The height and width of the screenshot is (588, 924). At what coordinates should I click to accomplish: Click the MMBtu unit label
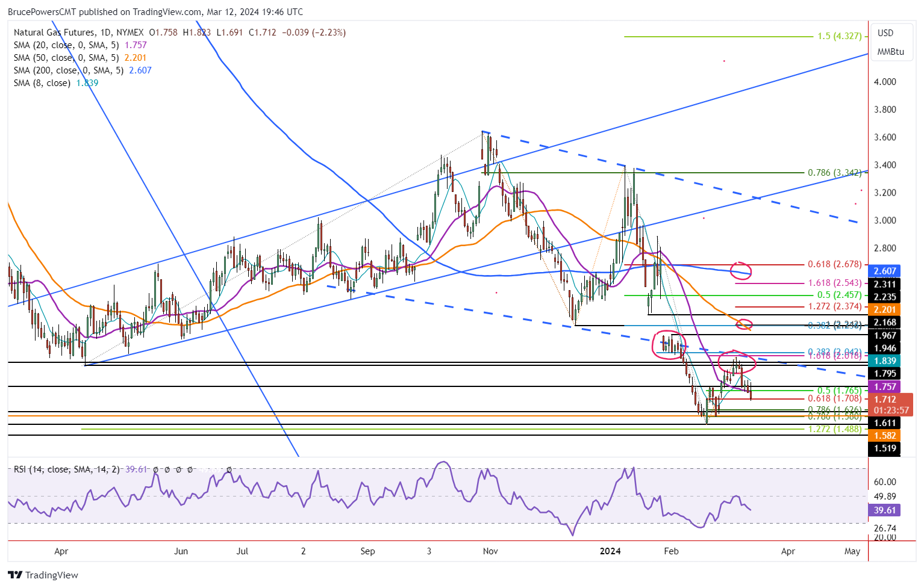(891, 52)
